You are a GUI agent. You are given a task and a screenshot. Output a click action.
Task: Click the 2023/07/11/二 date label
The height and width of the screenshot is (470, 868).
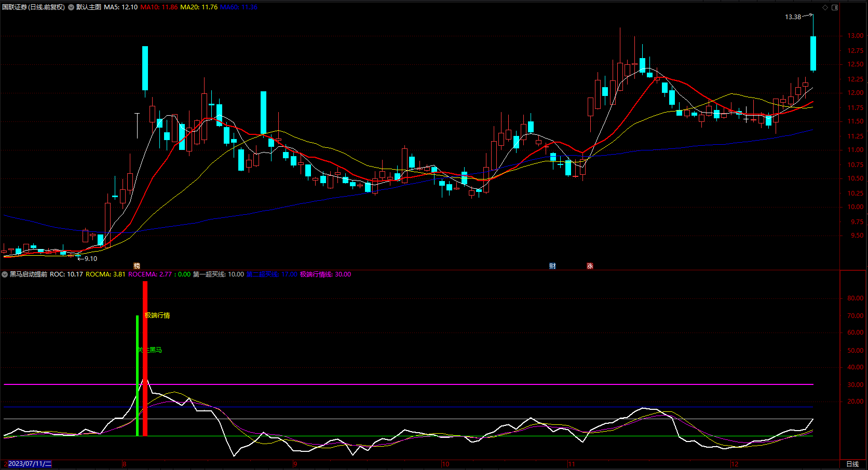pyautogui.click(x=30, y=464)
